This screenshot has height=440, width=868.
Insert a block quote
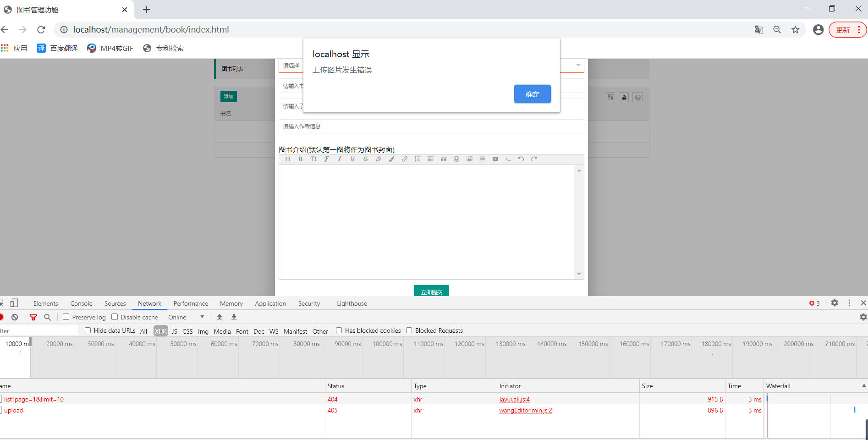coord(443,159)
